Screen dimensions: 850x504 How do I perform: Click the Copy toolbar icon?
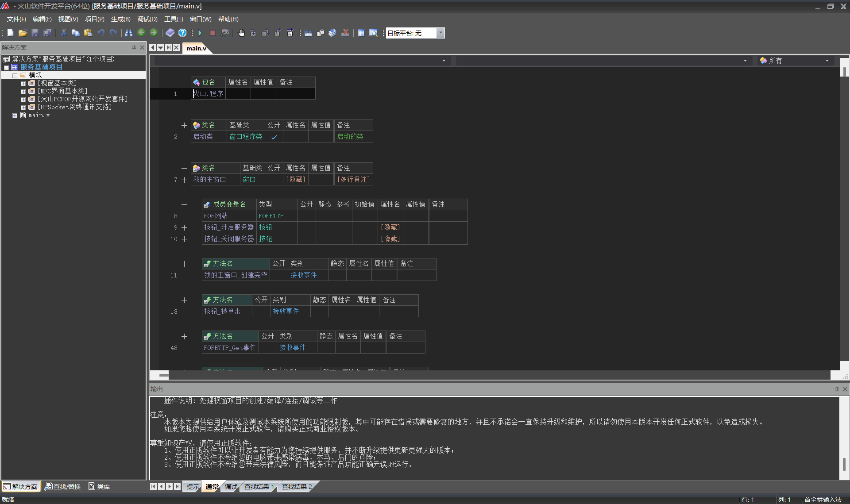[76, 33]
